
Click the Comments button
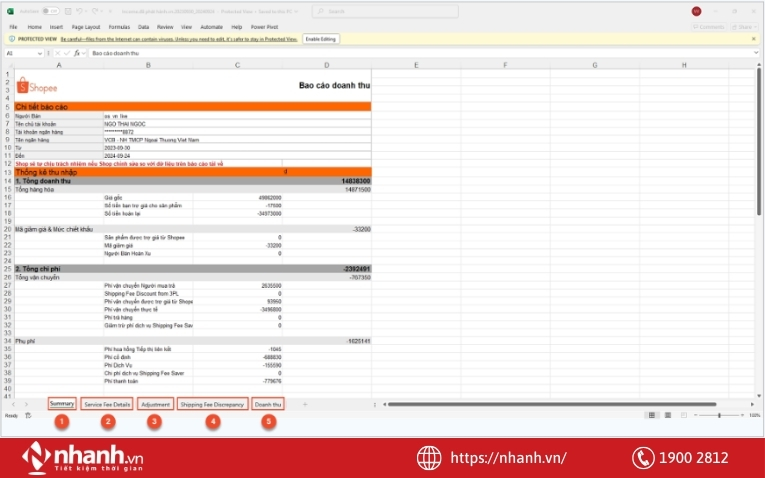(711, 27)
